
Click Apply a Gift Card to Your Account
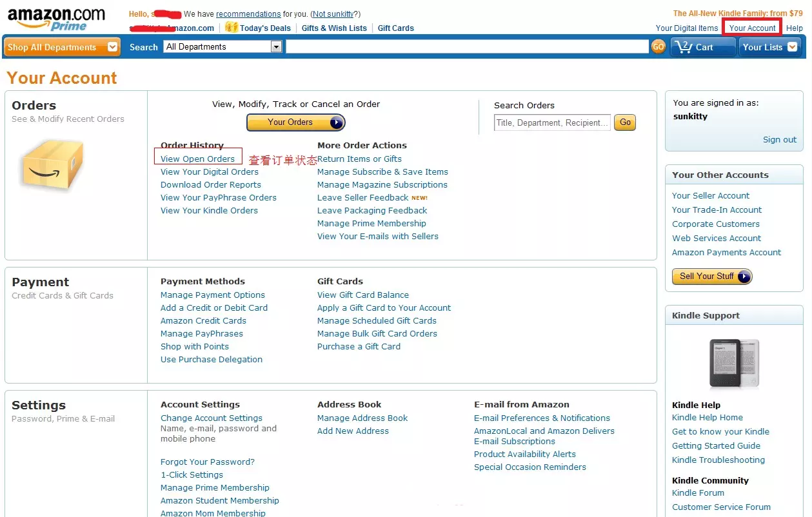(x=384, y=307)
